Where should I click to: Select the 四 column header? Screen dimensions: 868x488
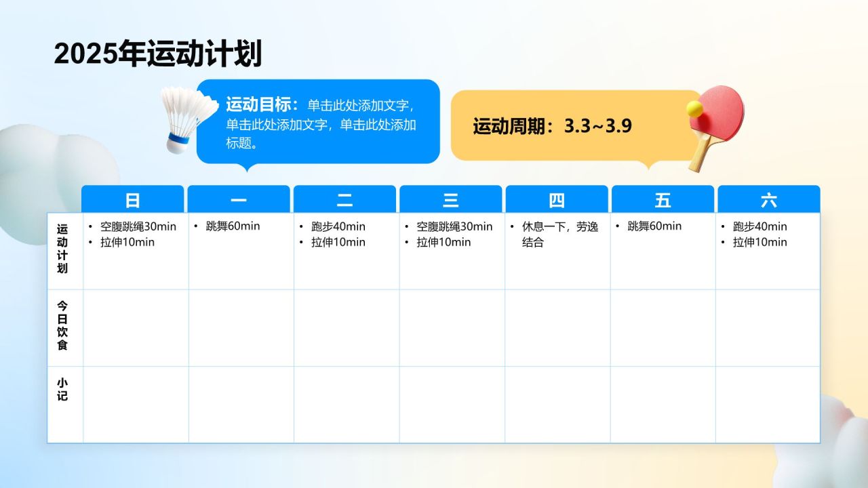tap(557, 199)
